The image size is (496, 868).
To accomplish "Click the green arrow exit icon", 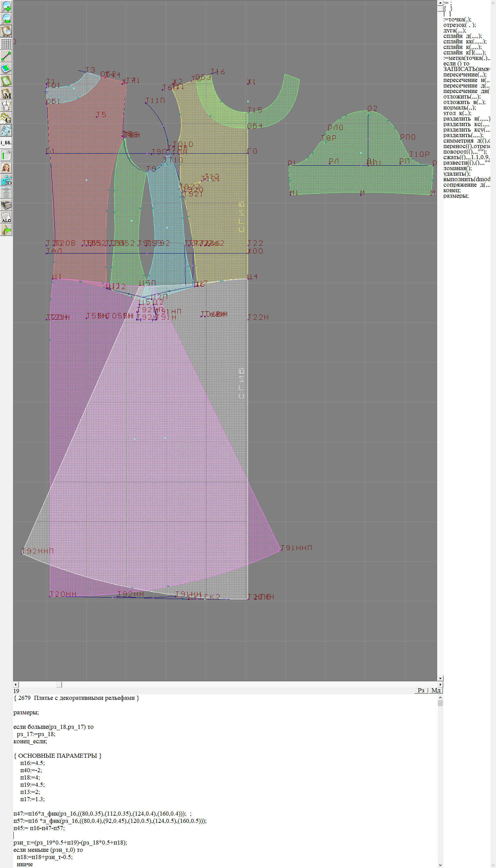I will coord(6,230).
